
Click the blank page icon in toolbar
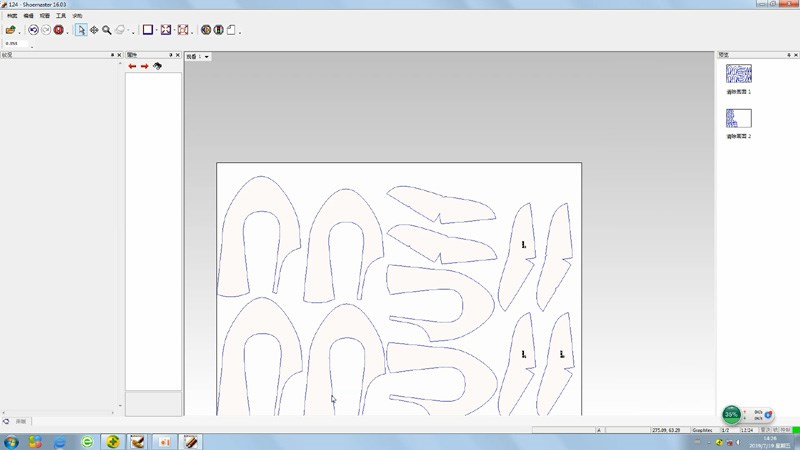(231, 30)
